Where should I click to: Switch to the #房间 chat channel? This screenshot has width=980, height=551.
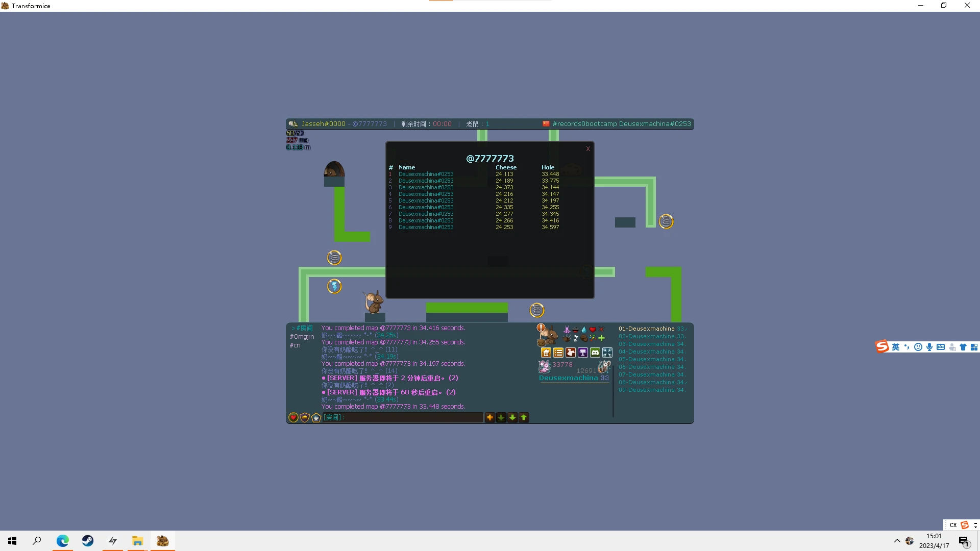(x=302, y=328)
